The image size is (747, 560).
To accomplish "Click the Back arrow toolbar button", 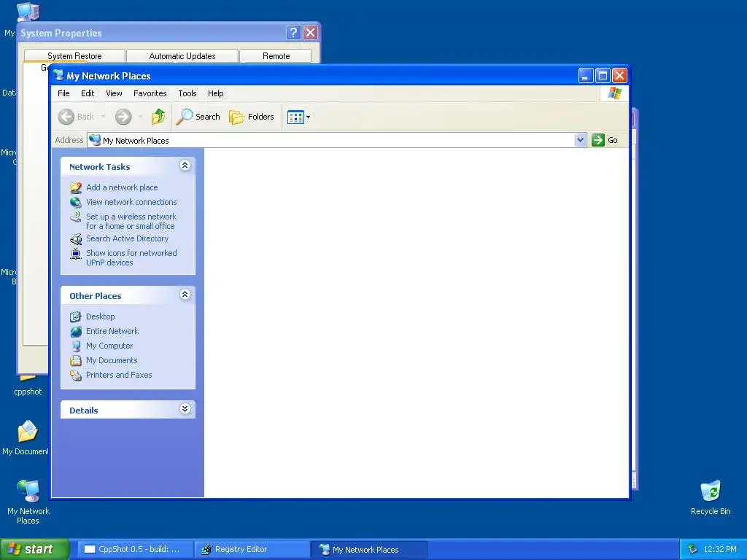I will (x=66, y=117).
